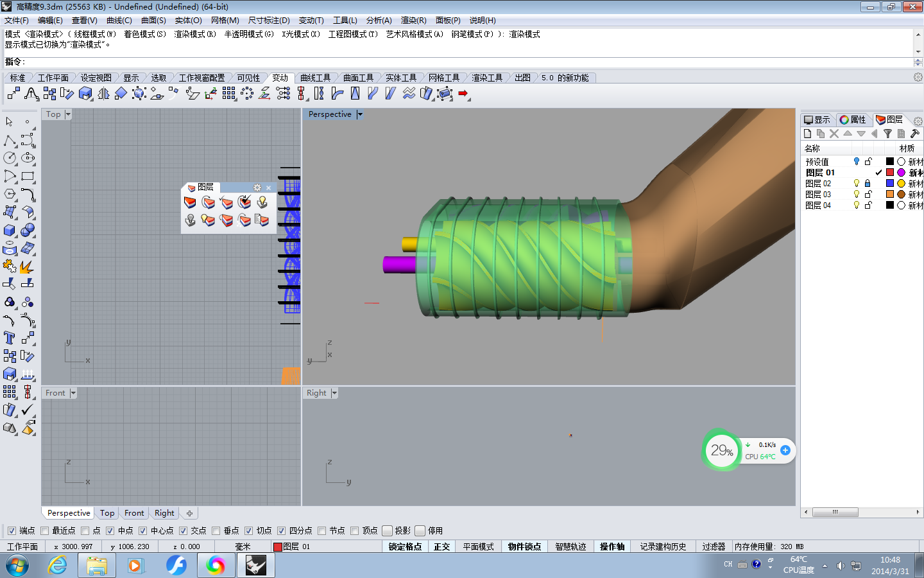The width and height of the screenshot is (924, 578).
Task: Toggle the 中心点 (Center) osnap checkbox
Action: coord(142,530)
